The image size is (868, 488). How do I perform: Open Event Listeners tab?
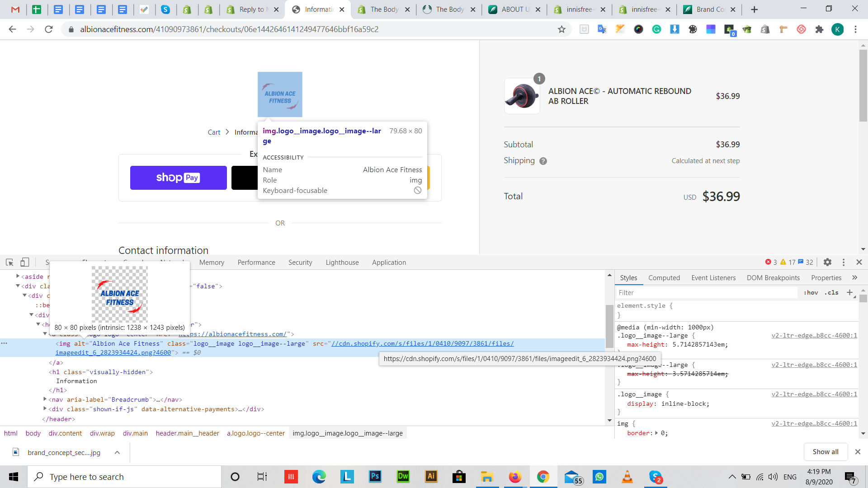(x=713, y=277)
